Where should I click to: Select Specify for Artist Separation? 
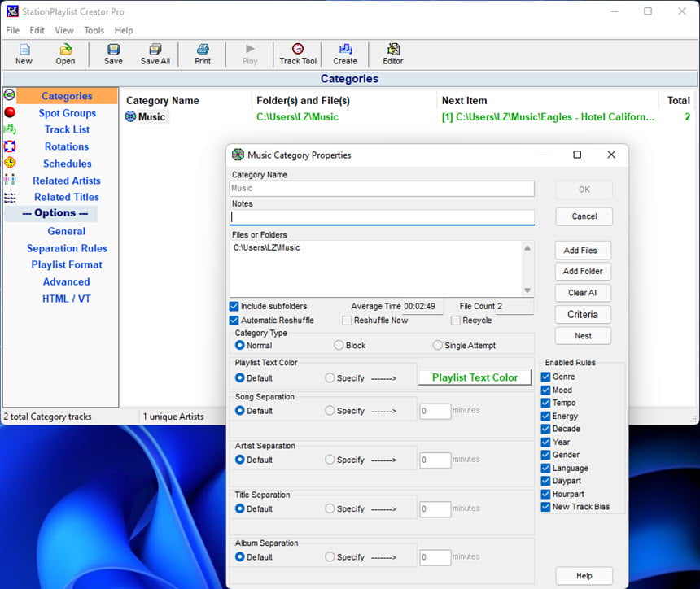pos(330,460)
